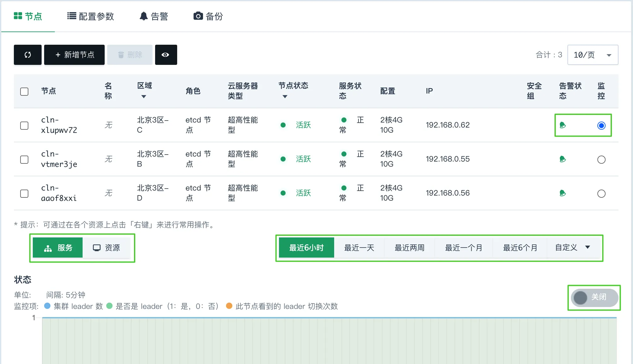Image resolution: width=633 pixels, height=364 pixels.
Task: Click the grid icon on 节点 tab
Action: [x=18, y=16]
